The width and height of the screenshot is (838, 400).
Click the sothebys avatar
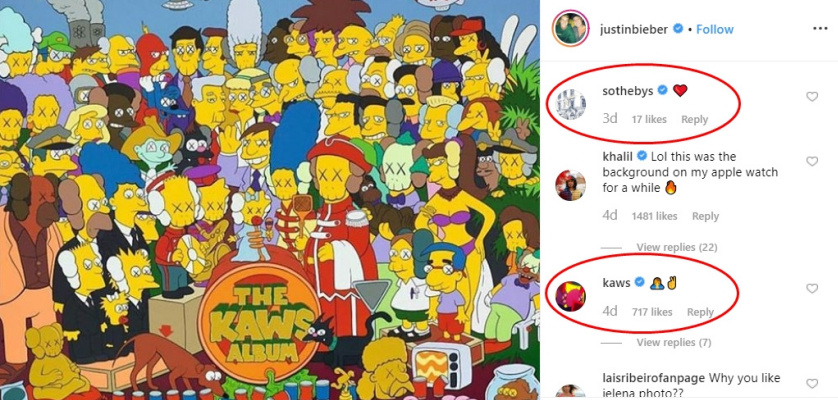[x=571, y=104]
